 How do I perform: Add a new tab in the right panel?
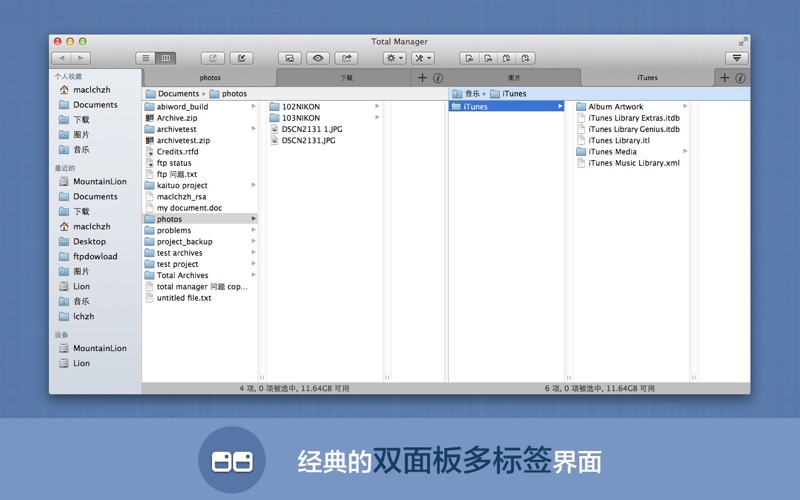pos(724,78)
